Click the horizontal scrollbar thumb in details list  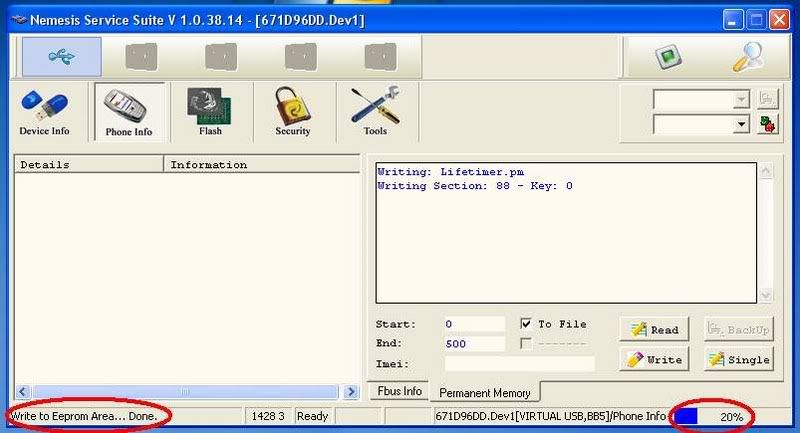coord(185,392)
